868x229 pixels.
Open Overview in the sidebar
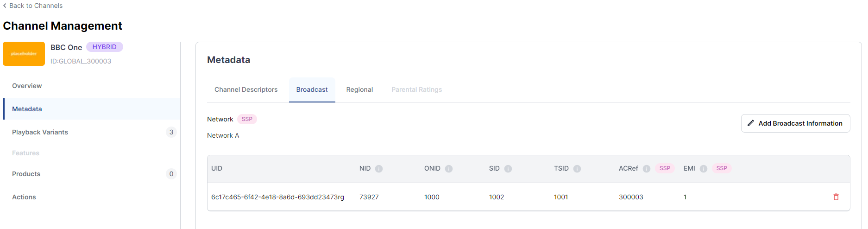[x=27, y=86]
